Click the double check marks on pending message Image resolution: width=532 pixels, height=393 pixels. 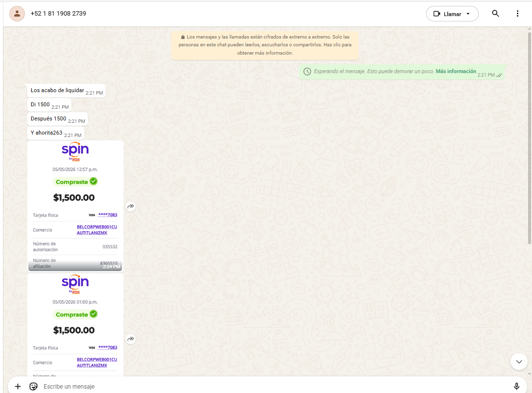(x=499, y=75)
